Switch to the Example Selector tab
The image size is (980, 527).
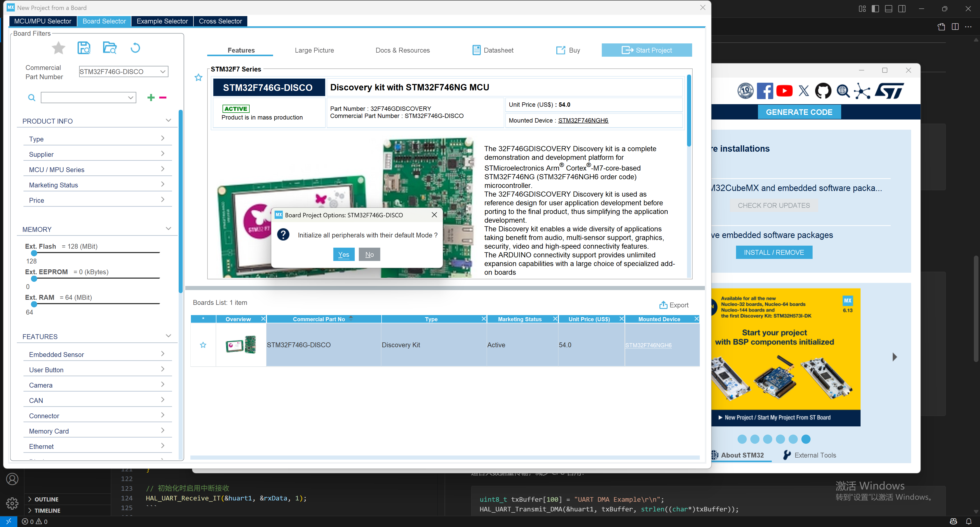(x=162, y=21)
